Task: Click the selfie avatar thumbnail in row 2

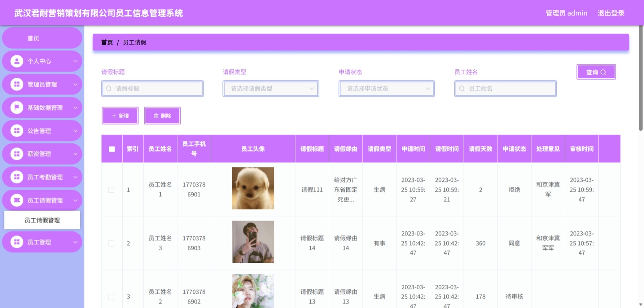Action: click(x=253, y=242)
